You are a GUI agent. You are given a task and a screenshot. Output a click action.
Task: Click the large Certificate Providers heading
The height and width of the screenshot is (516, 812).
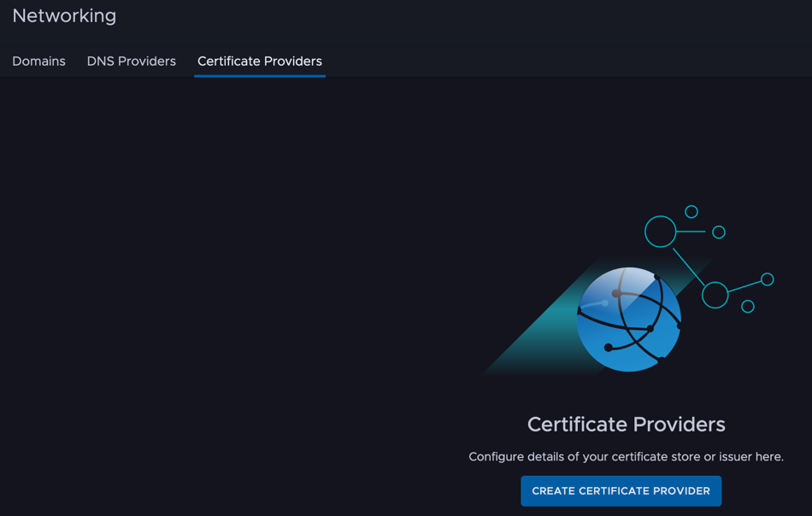point(626,425)
